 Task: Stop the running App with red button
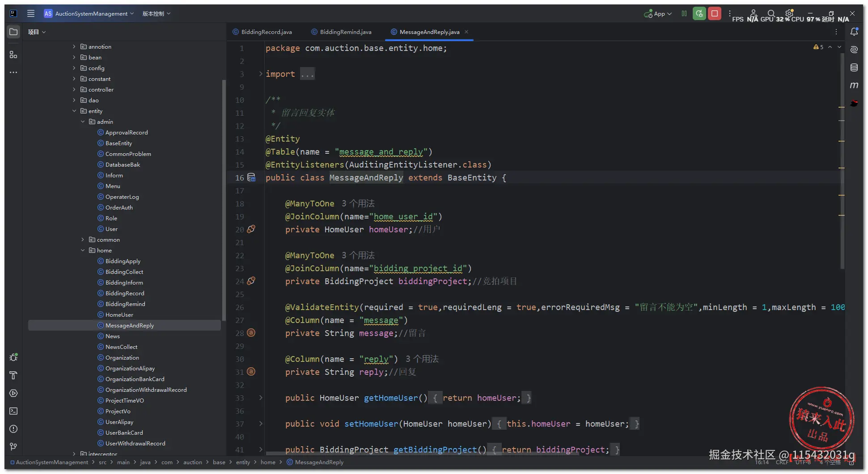[x=715, y=13]
